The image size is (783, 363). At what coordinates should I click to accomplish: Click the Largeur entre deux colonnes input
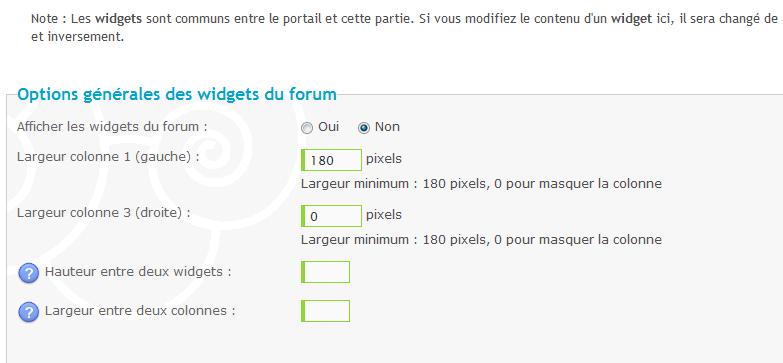tap(326, 311)
